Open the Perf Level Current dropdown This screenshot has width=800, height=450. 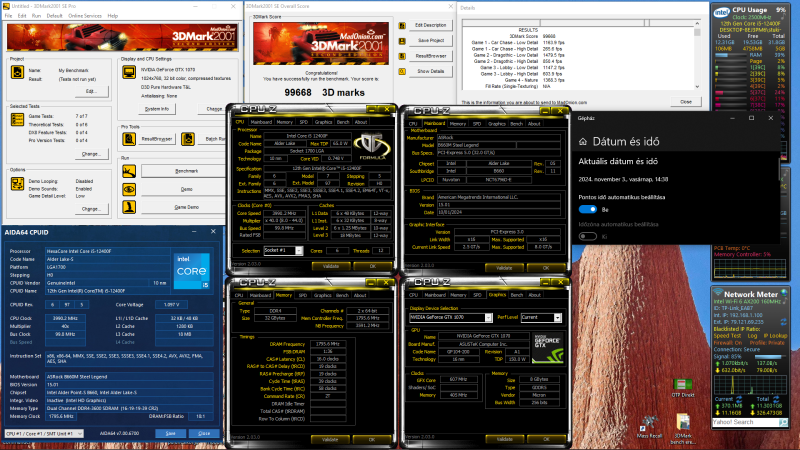[x=557, y=317]
